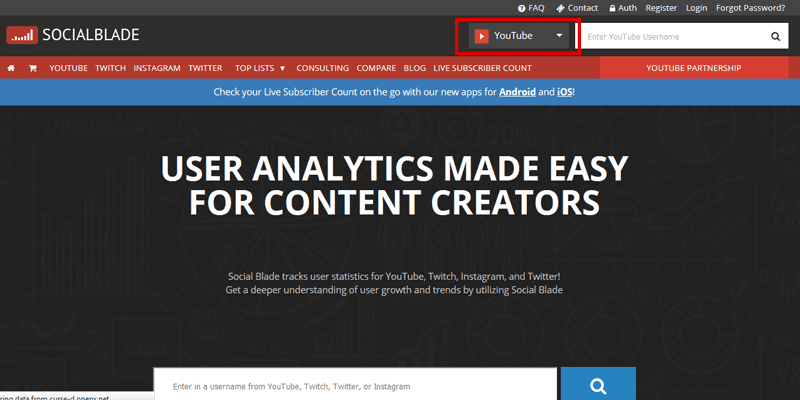Open the Blog nav item
This screenshot has width=800, height=400.
click(414, 68)
